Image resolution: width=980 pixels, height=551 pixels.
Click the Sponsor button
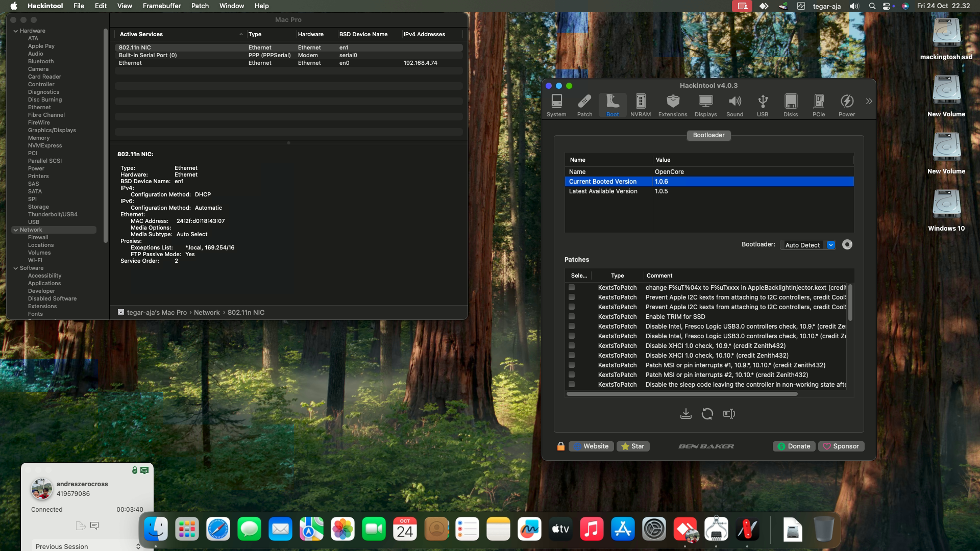point(841,446)
